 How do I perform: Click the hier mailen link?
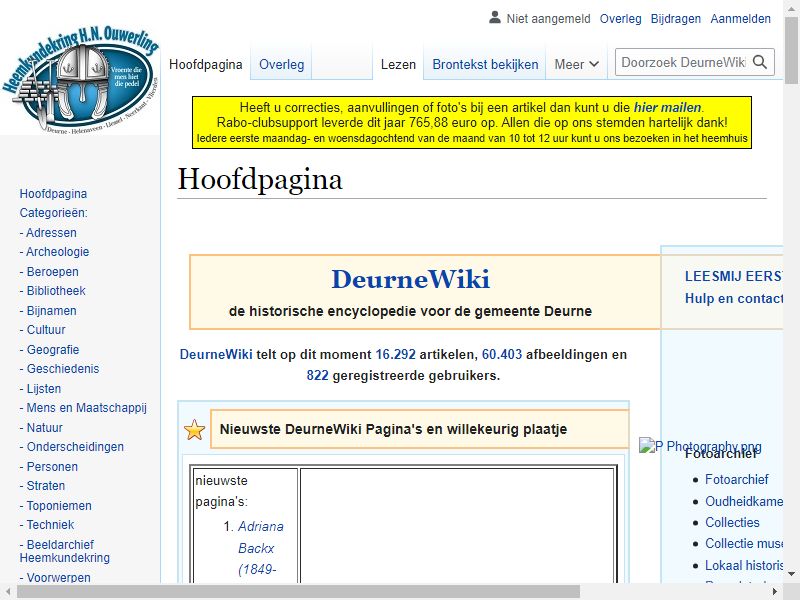667,108
